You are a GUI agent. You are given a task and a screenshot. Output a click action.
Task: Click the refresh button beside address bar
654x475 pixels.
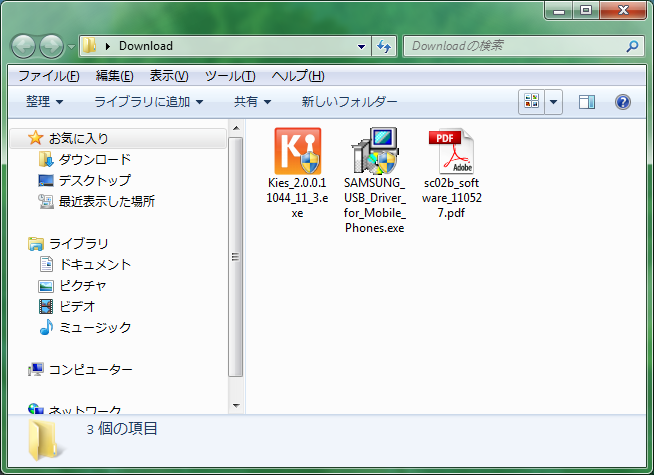pyautogui.click(x=384, y=46)
